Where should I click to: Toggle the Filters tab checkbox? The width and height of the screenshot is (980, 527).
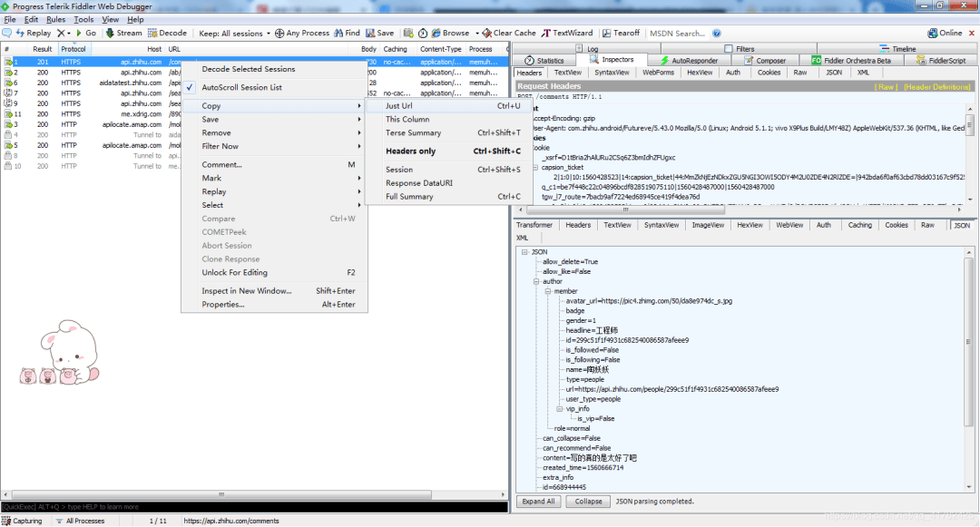[x=728, y=49]
